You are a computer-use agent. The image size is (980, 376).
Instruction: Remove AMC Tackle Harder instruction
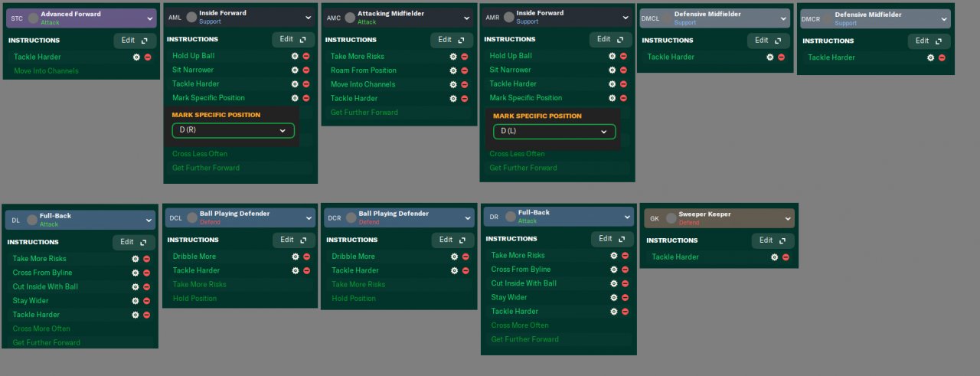pos(465,99)
